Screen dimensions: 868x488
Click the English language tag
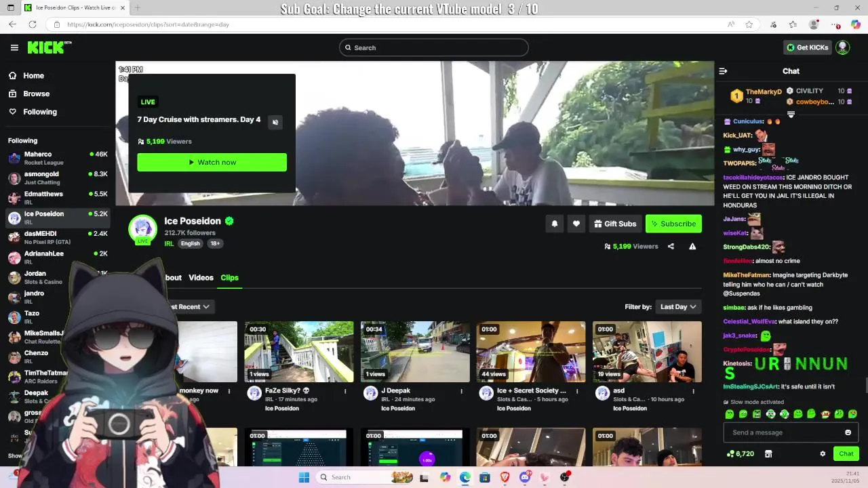tap(191, 243)
